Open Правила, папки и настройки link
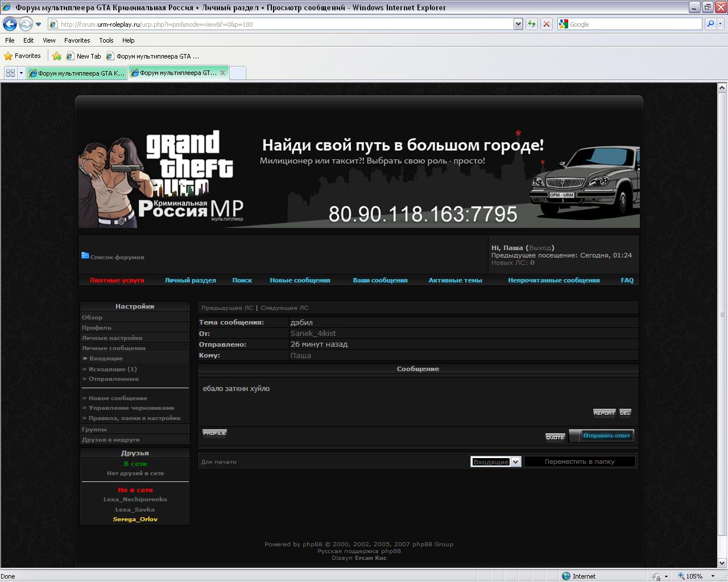This screenshot has height=582, width=728. (134, 418)
